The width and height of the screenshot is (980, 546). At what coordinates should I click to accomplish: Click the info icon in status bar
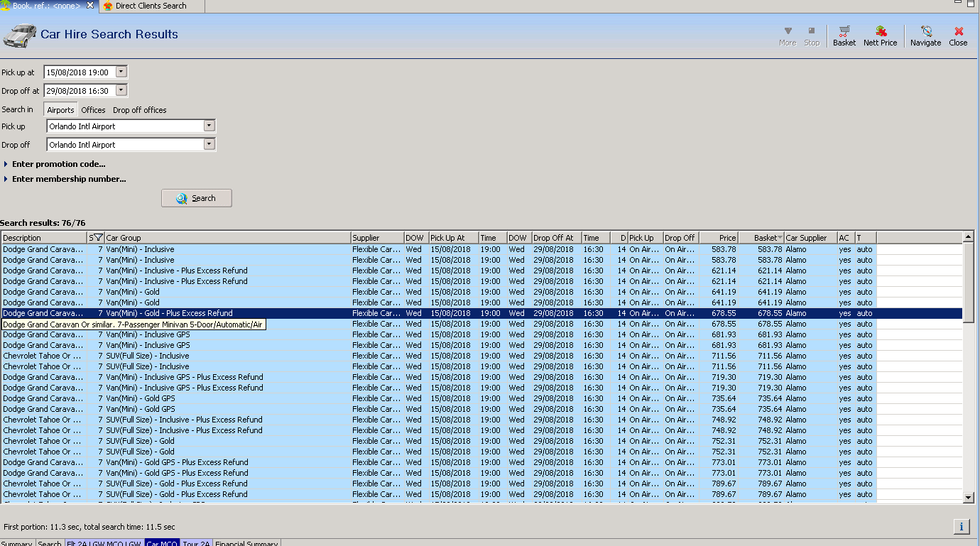coord(961,527)
